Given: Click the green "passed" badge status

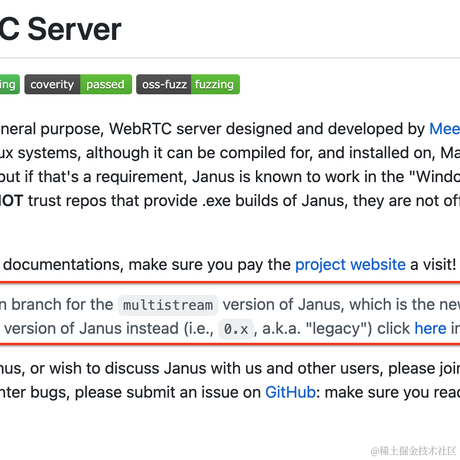Looking at the screenshot, I should [x=106, y=84].
